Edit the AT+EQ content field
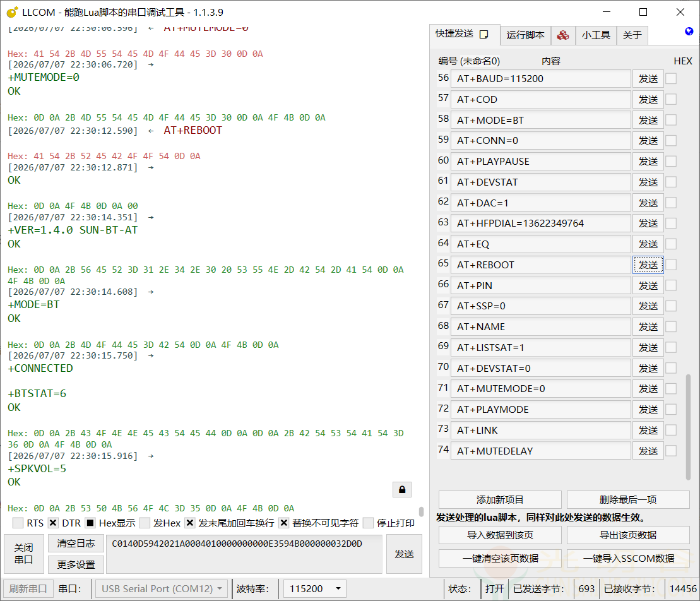Viewport: 700px width, 601px height. [x=541, y=244]
